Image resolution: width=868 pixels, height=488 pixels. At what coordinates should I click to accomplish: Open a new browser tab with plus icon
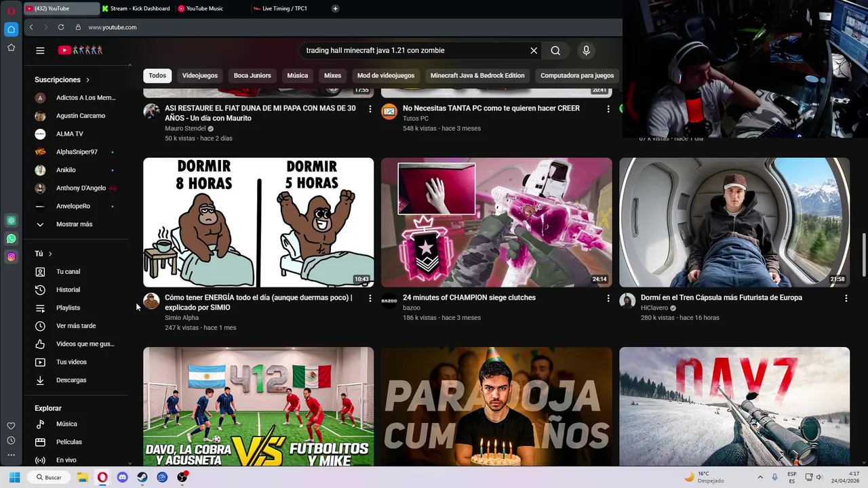click(x=335, y=9)
